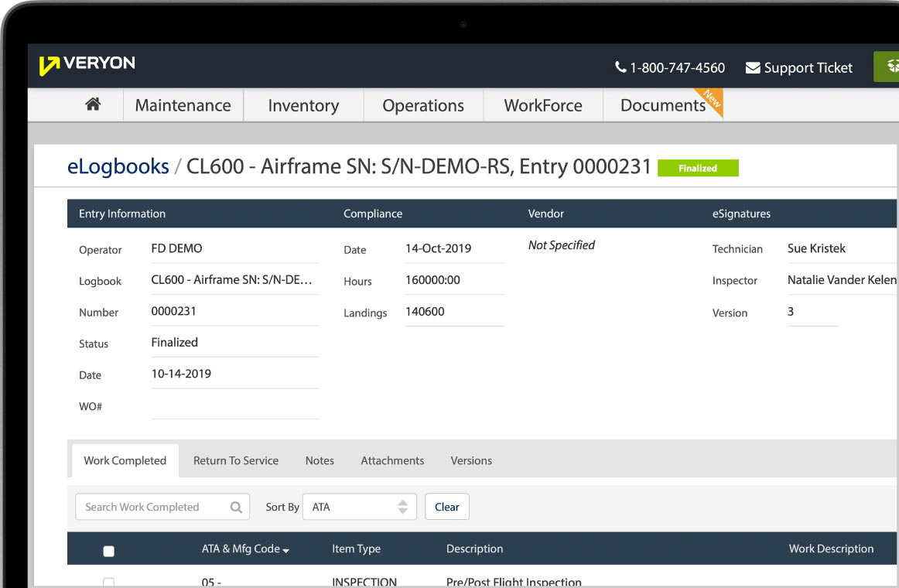Click the Finalized status badge
The width and height of the screenshot is (899, 588).
[697, 168]
